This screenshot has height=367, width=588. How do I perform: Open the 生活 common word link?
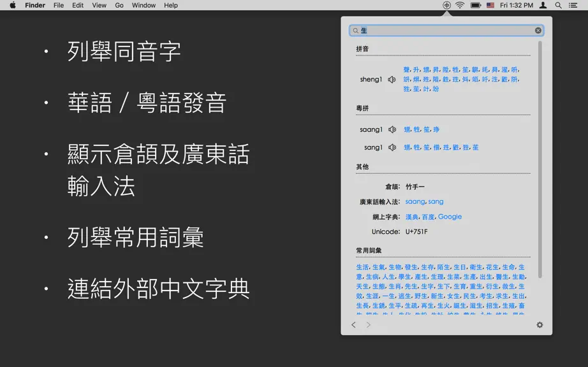(x=362, y=268)
